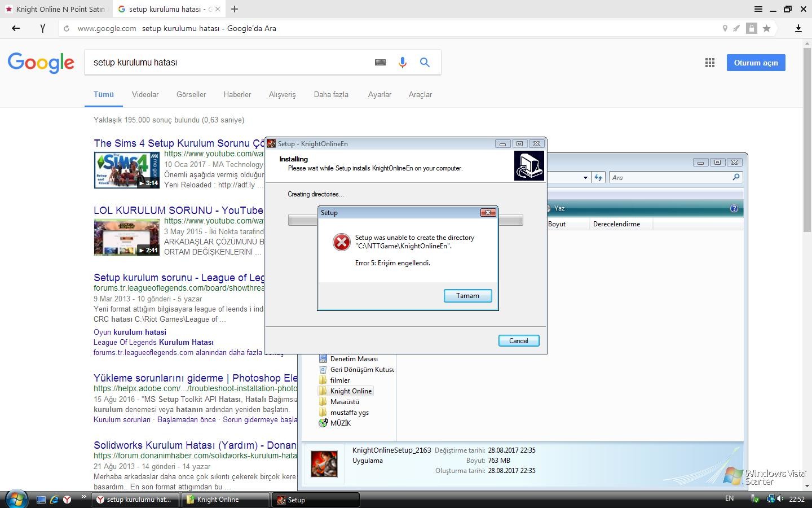This screenshot has width=812, height=508.
Task: Select the Tümü search tab
Action: (104, 95)
